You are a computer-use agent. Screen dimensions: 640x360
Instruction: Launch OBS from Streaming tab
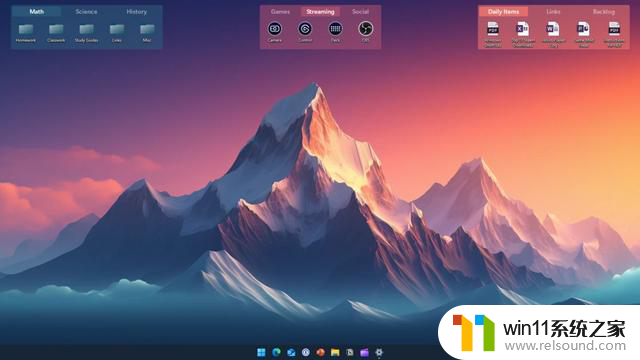pos(365,29)
